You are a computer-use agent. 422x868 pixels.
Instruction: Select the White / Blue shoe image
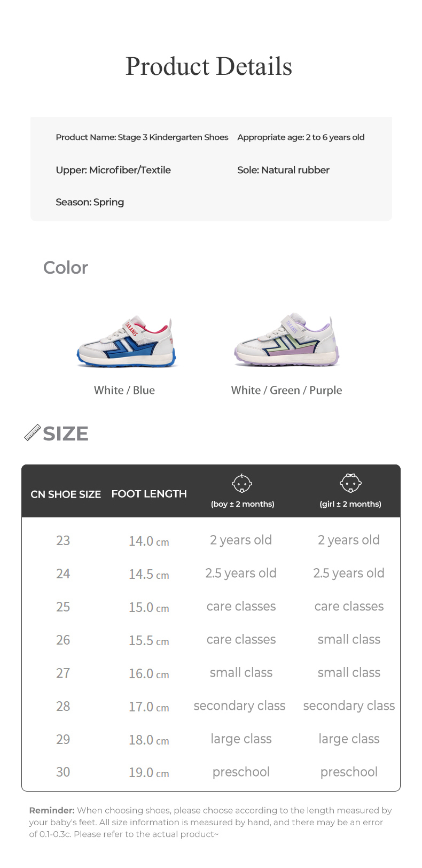(127, 342)
